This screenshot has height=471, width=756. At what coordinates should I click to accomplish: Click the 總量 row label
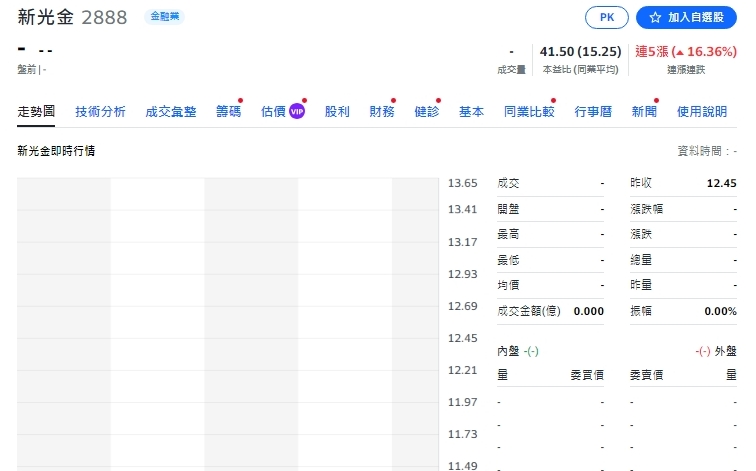click(641, 260)
